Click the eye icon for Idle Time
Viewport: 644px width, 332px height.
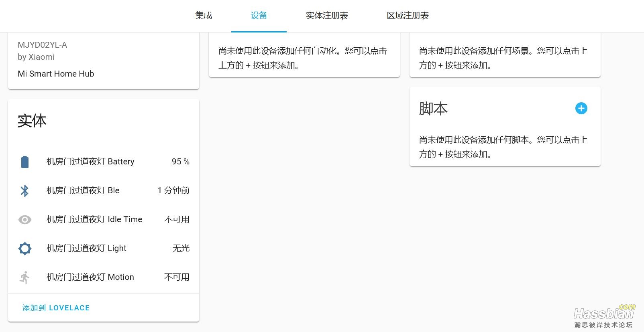(25, 220)
